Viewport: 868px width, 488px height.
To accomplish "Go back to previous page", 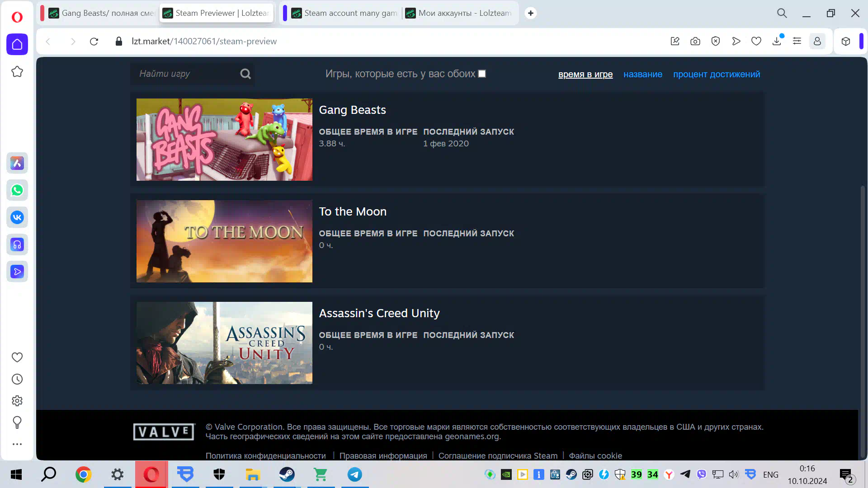I will (48, 42).
